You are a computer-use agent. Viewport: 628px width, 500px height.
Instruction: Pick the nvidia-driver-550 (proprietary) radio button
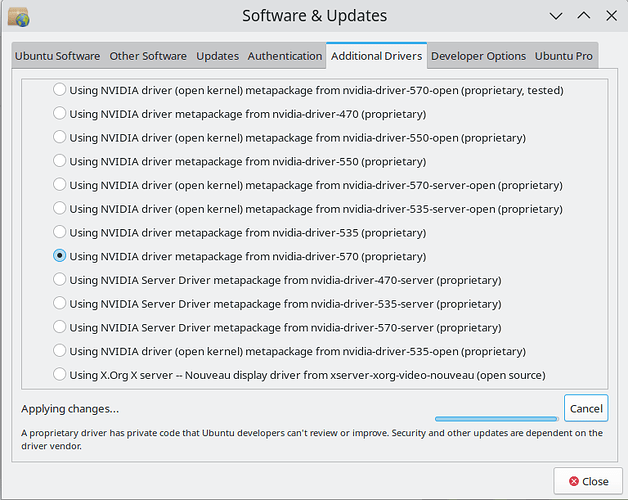click(59, 161)
